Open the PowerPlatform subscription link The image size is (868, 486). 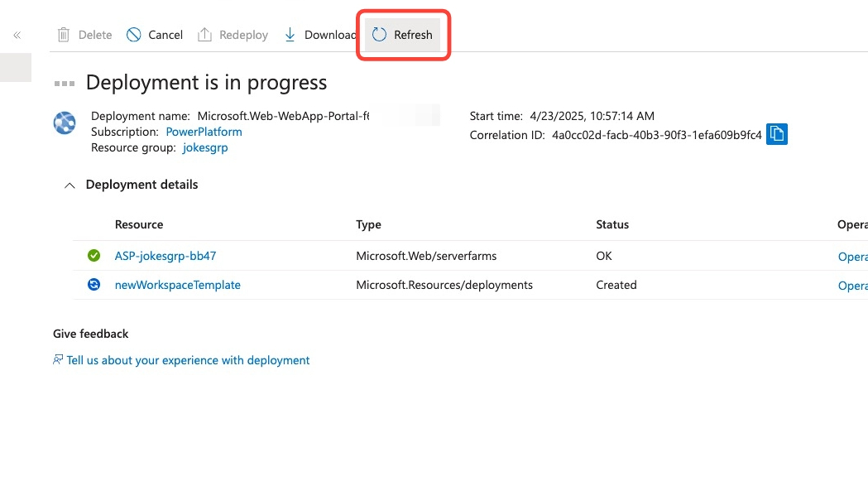(x=204, y=132)
